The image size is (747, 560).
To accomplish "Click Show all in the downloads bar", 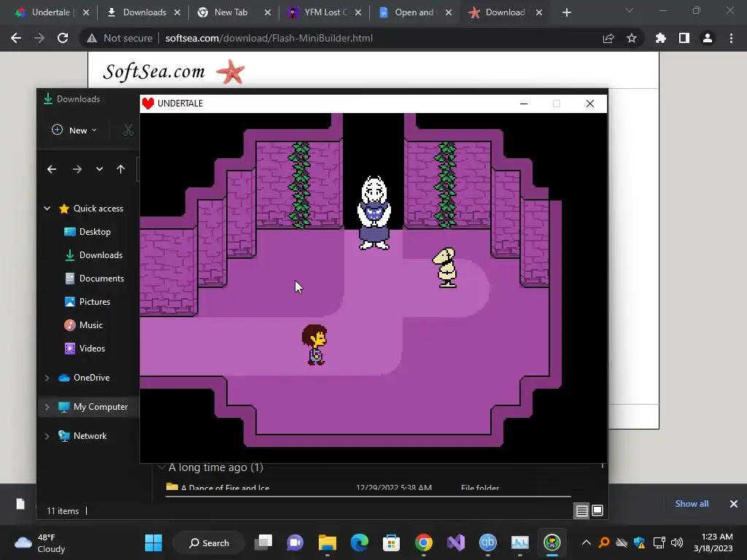I will (692, 504).
